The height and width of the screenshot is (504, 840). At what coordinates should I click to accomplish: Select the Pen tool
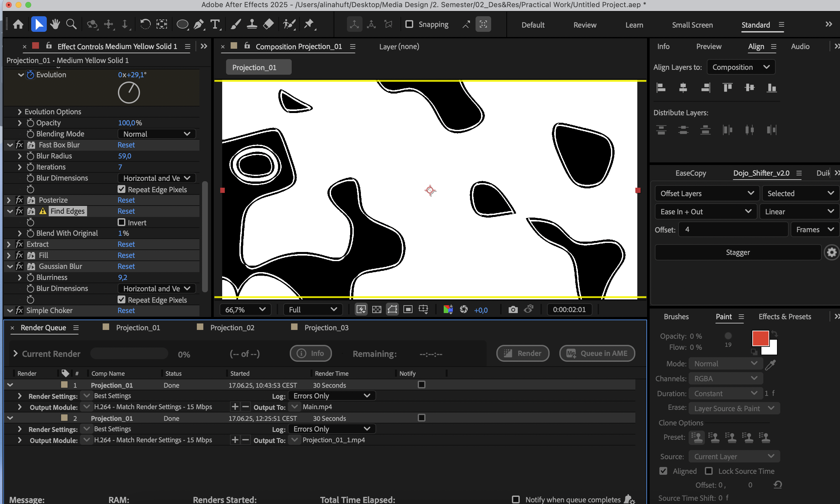pos(198,24)
